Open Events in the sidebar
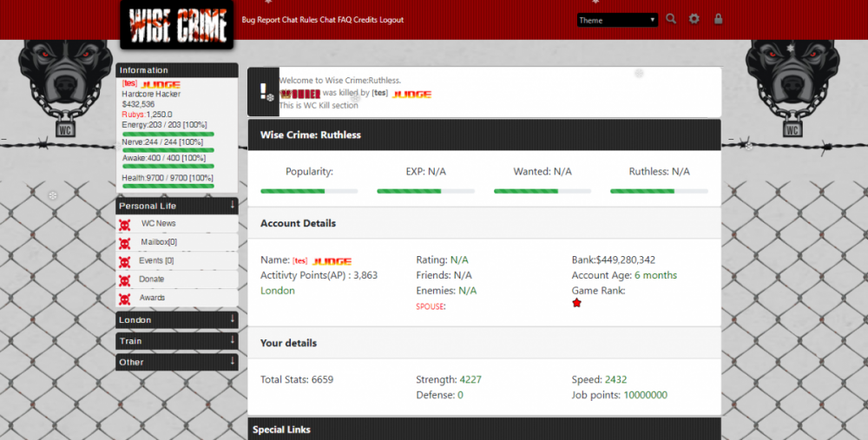This screenshot has height=440, width=868. coord(156,260)
